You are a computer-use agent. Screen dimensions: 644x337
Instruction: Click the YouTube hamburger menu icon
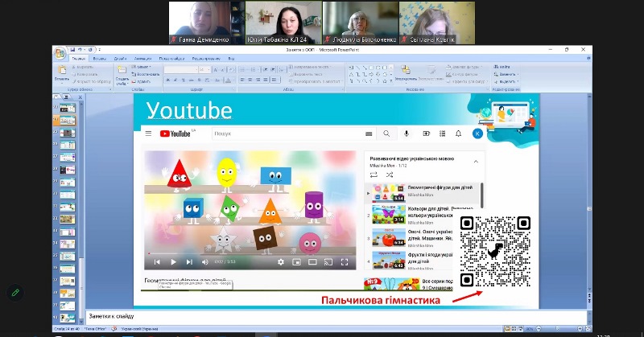(148, 134)
